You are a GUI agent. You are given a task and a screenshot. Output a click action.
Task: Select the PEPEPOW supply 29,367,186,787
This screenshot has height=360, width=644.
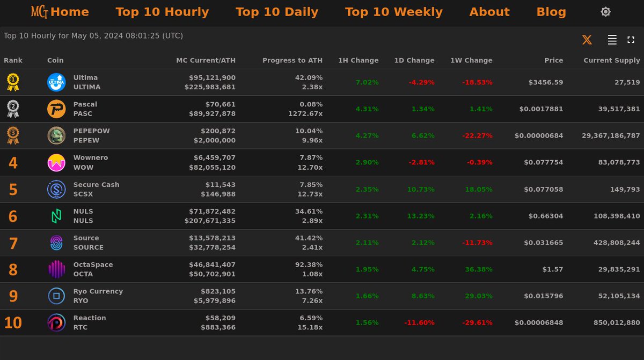[x=611, y=136]
